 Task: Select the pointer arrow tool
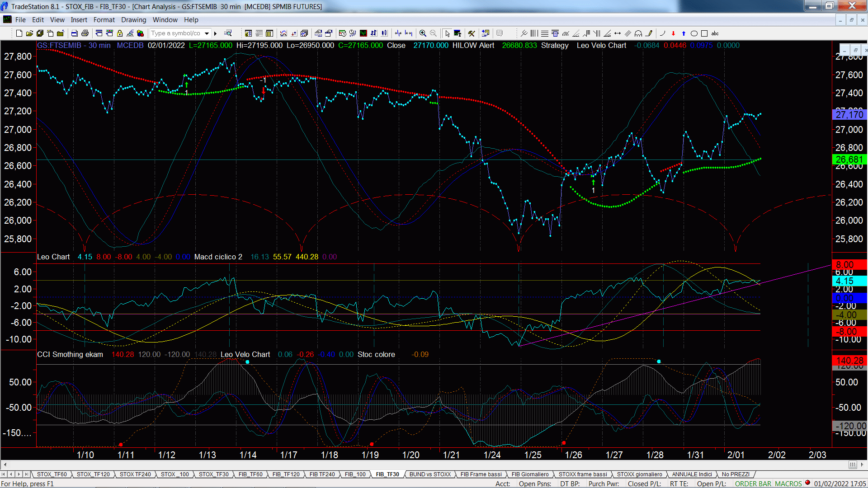pyautogui.click(x=447, y=33)
